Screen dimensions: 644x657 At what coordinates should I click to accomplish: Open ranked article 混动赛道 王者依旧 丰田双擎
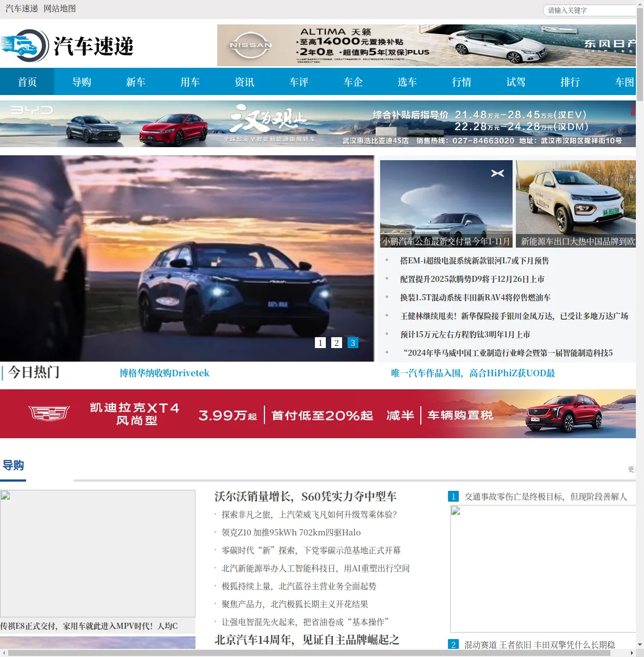point(540,645)
